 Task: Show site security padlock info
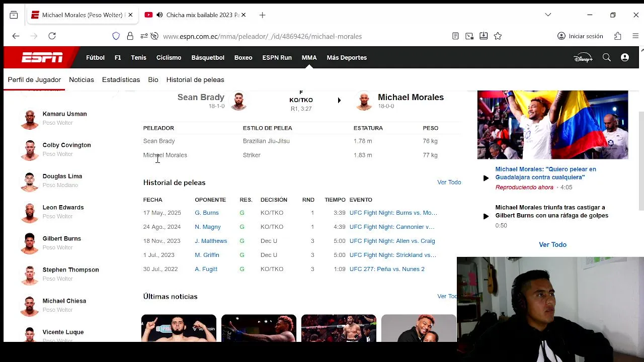click(x=130, y=36)
